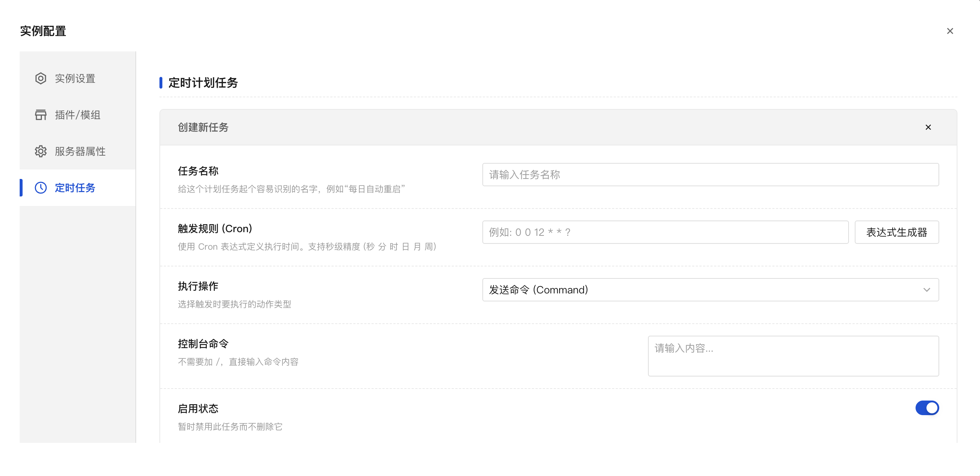Open the 表达式生成器 button

click(896, 232)
